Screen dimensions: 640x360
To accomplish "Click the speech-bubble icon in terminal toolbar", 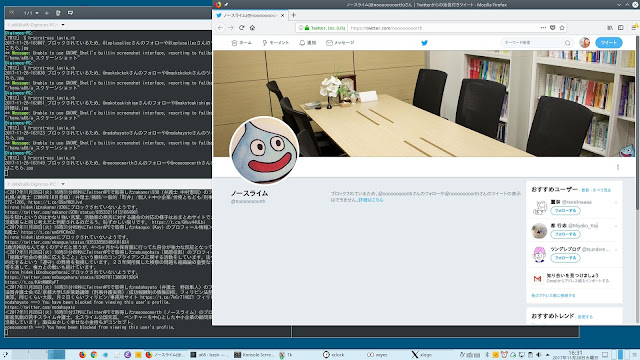I will (70, 13).
